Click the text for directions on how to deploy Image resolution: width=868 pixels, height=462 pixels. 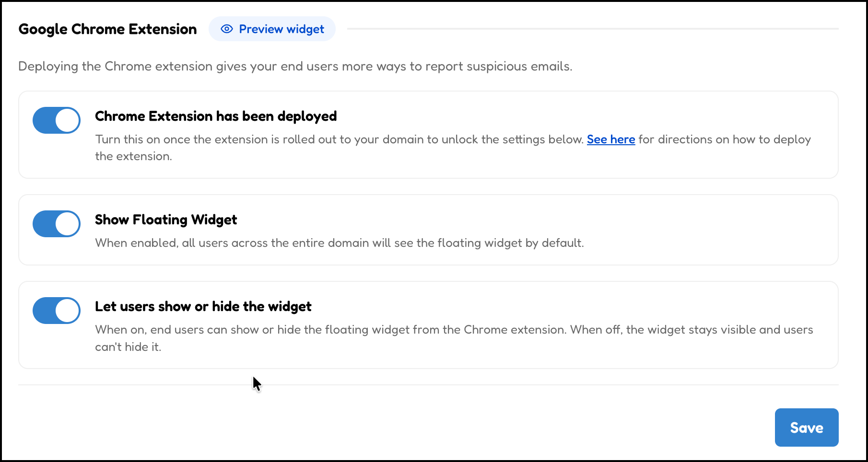click(x=725, y=139)
